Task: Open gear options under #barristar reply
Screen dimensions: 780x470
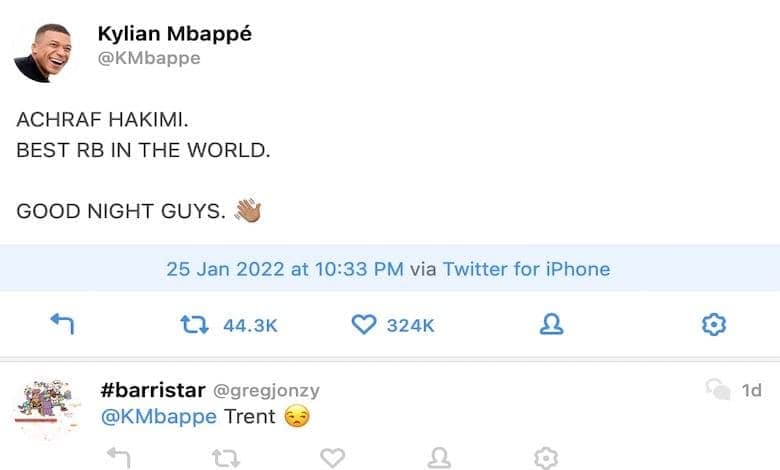Action: click(545, 457)
